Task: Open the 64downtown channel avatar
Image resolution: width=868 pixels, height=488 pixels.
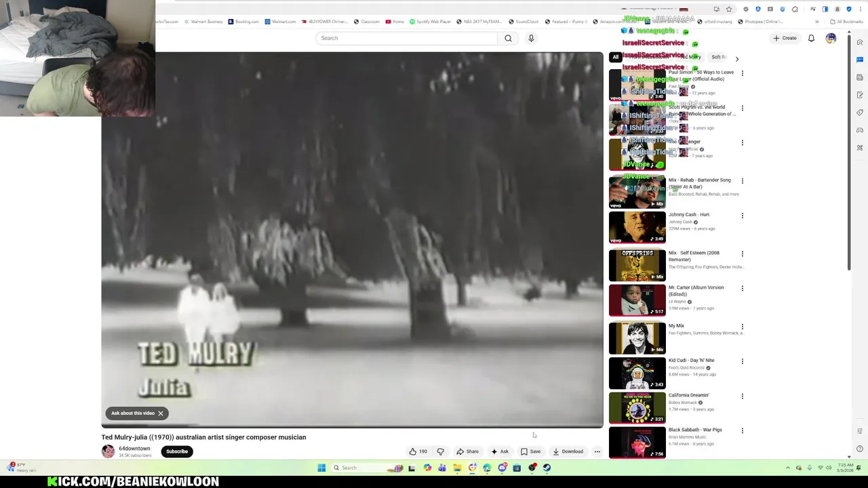Action: pyautogui.click(x=108, y=451)
